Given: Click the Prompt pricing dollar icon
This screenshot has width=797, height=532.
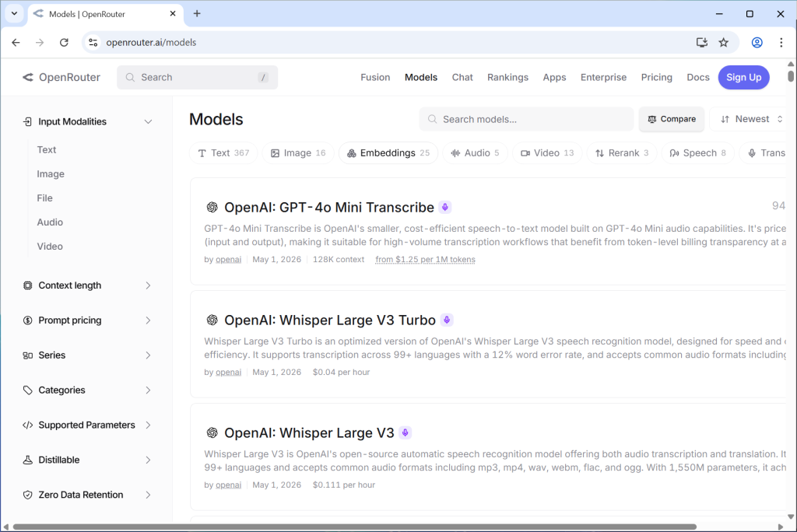Looking at the screenshot, I should (27, 320).
